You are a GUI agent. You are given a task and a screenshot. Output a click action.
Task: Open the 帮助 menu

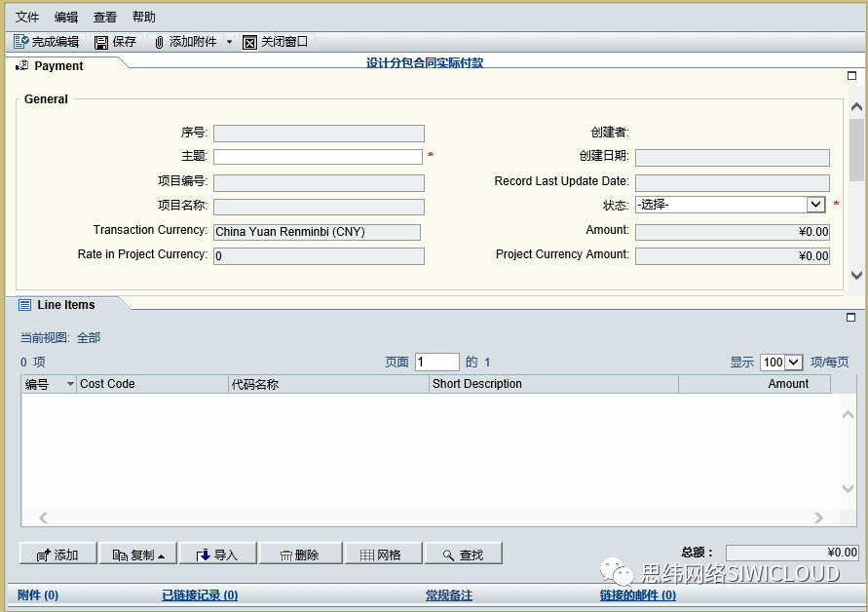[144, 18]
